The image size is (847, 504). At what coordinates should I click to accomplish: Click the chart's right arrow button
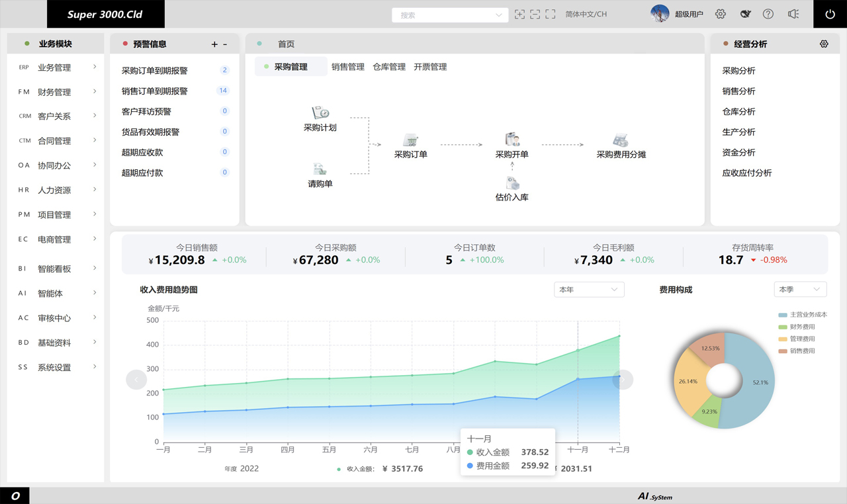pyautogui.click(x=623, y=380)
